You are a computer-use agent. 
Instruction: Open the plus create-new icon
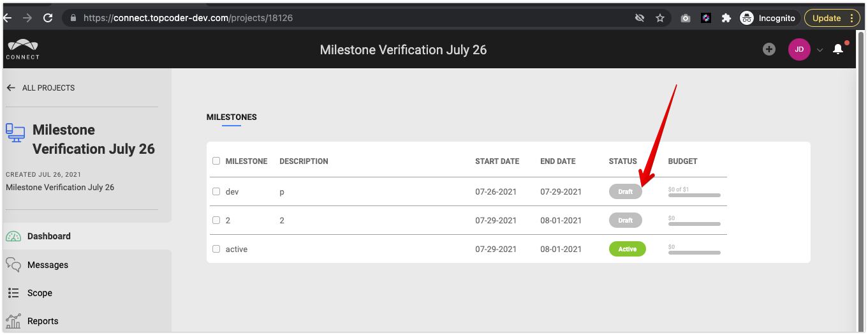(x=769, y=49)
